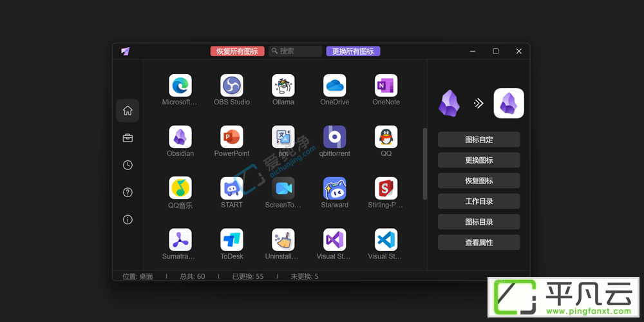Viewport: 644px width, 322px height.
Task: Open the help question-mark page in the sidebar
Action: tap(128, 192)
